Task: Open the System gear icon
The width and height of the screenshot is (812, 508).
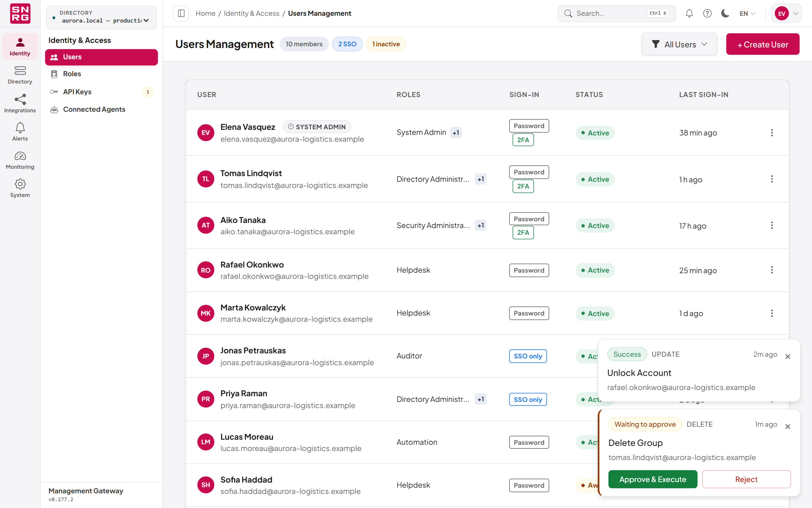Action: (x=20, y=184)
